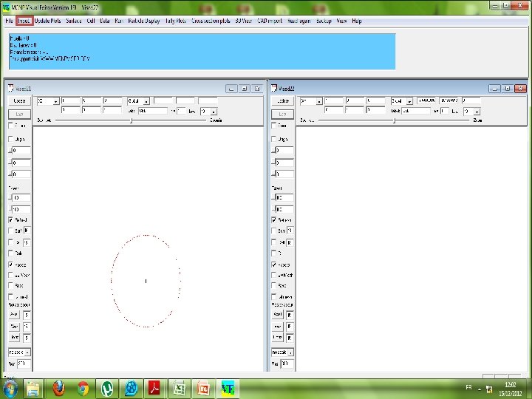
Task: Open Level dropdown in left plot window
Action: pyautogui.click(x=214, y=112)
